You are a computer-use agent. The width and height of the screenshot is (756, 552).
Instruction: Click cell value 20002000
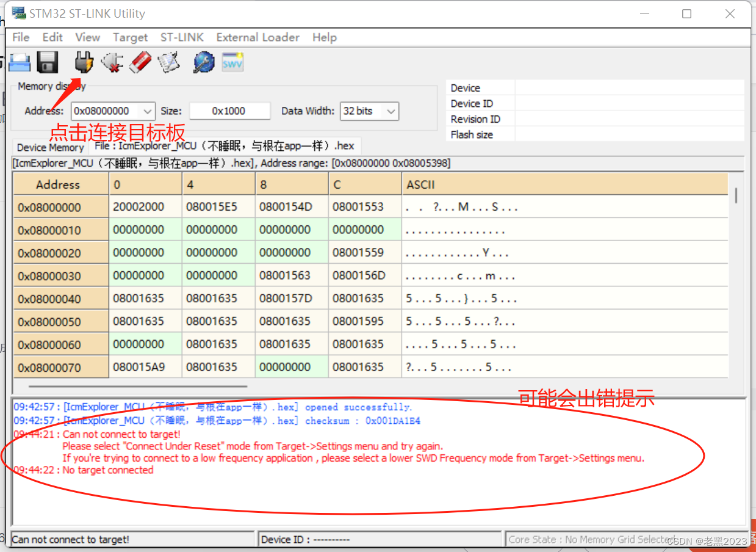coord(145,207)
